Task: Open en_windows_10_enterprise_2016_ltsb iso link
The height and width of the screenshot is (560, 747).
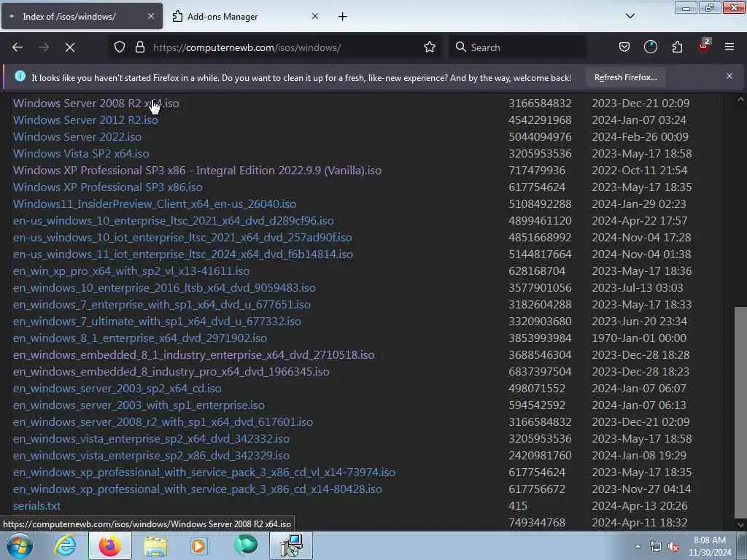Action: [164, 287]
